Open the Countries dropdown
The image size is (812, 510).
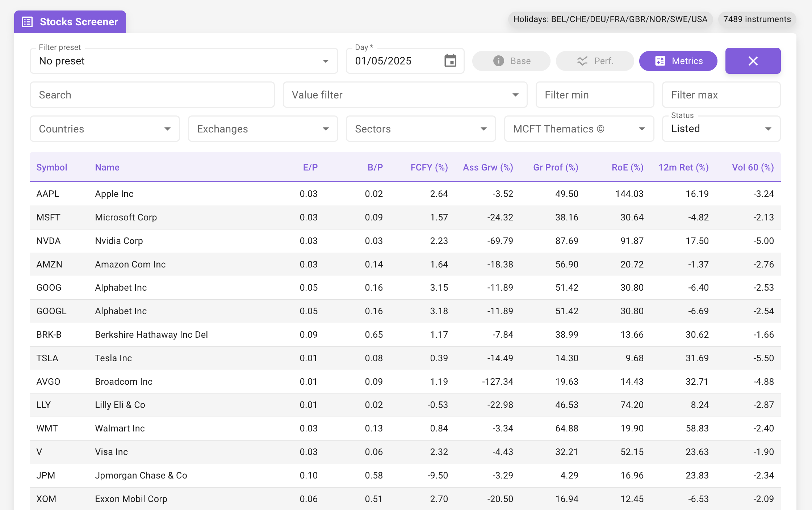click(105, 129)
